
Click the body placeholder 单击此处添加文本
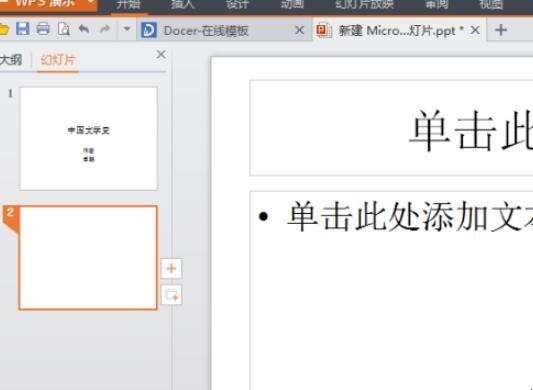(391, 290)
